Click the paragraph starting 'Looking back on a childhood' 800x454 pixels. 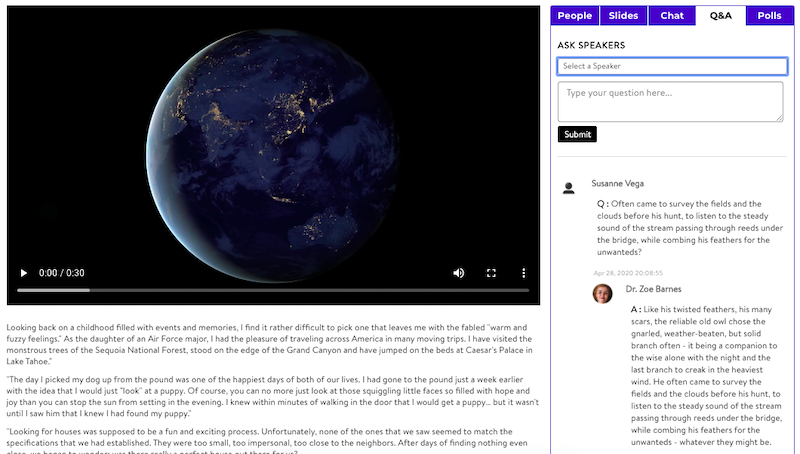[x=270, y=344]
